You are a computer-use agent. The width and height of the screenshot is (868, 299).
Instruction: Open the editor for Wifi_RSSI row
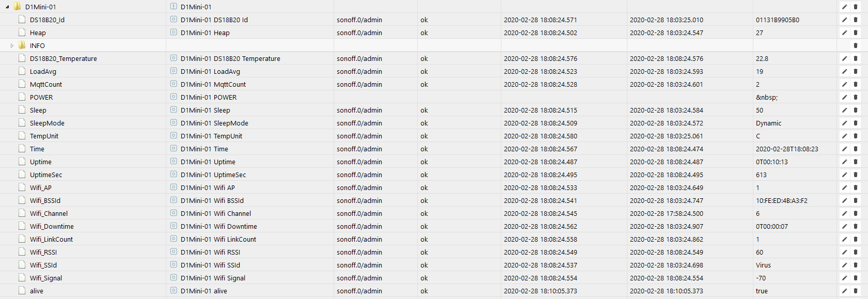point(844,252)
